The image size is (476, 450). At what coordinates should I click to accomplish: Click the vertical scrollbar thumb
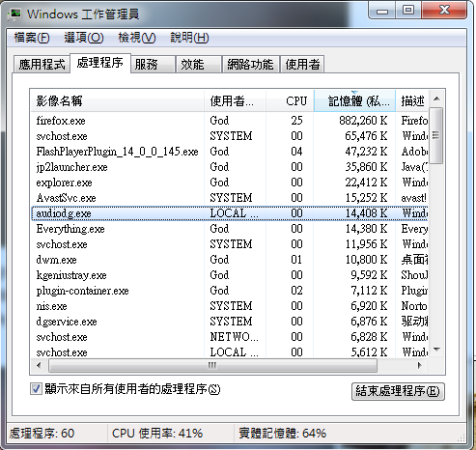[x=436, y=135]
